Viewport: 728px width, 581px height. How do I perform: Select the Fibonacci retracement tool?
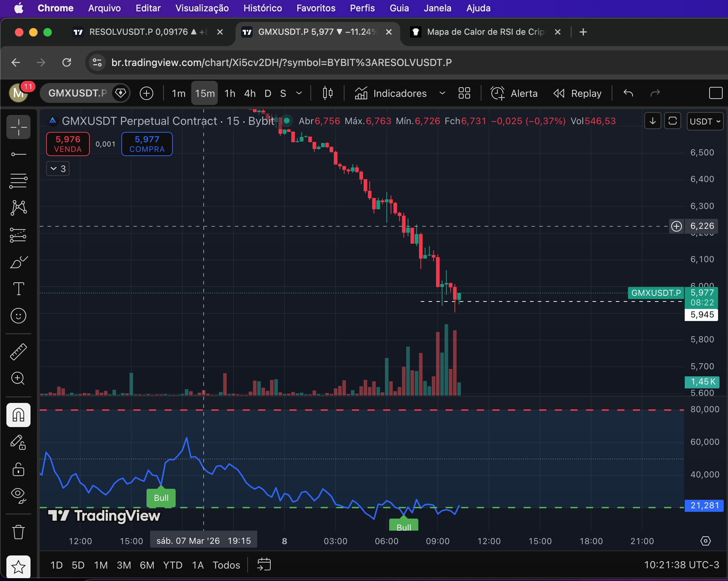point(18,181)
